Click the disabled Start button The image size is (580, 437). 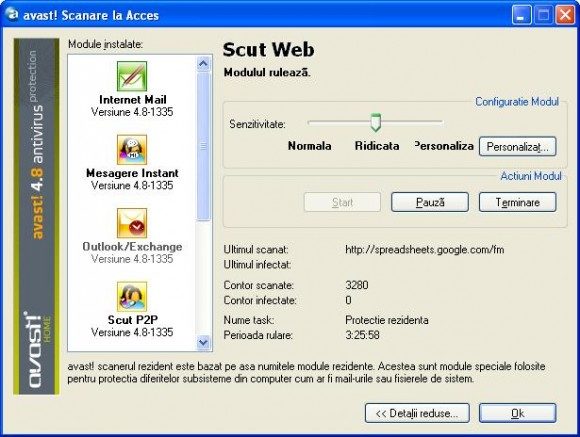[x=342, y=202]
